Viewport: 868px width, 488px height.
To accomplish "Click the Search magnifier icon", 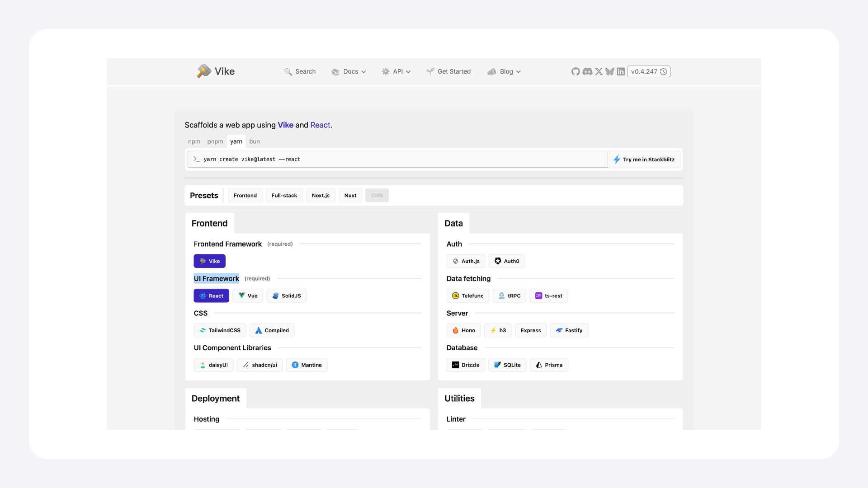I will coord(288,72).
